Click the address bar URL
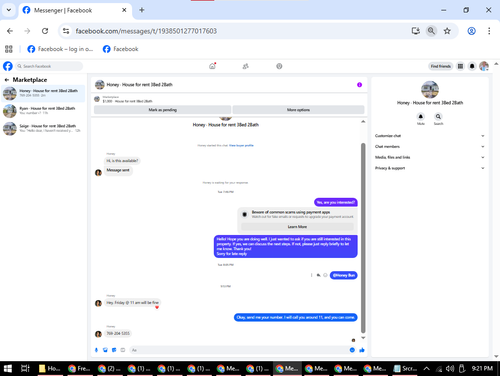500x376 pixels. [146, 31]
